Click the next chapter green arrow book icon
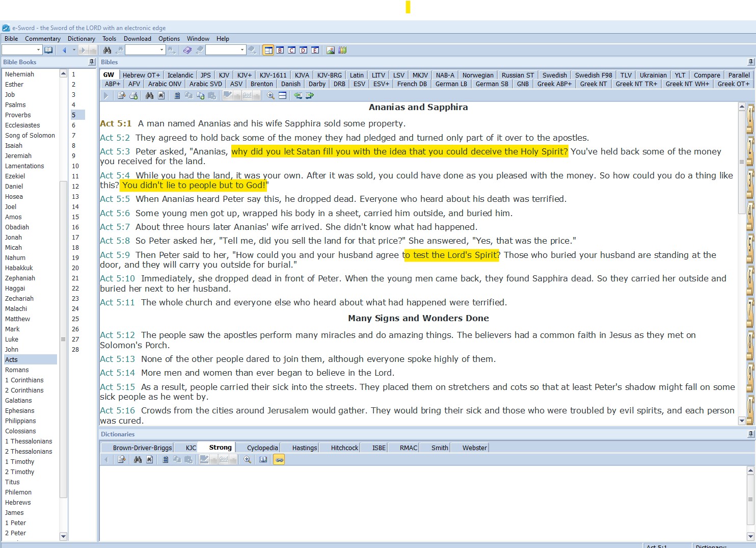Viewport: 756px width, 548px height. click(x=310, y=95)
